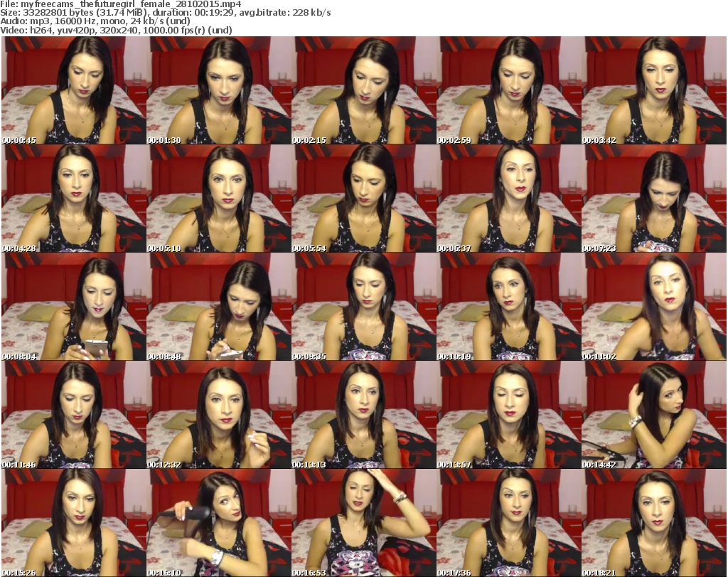Open the frame stamped 00:07:23
The height and width of the screenshot is (577, 728).
point(654,198)
